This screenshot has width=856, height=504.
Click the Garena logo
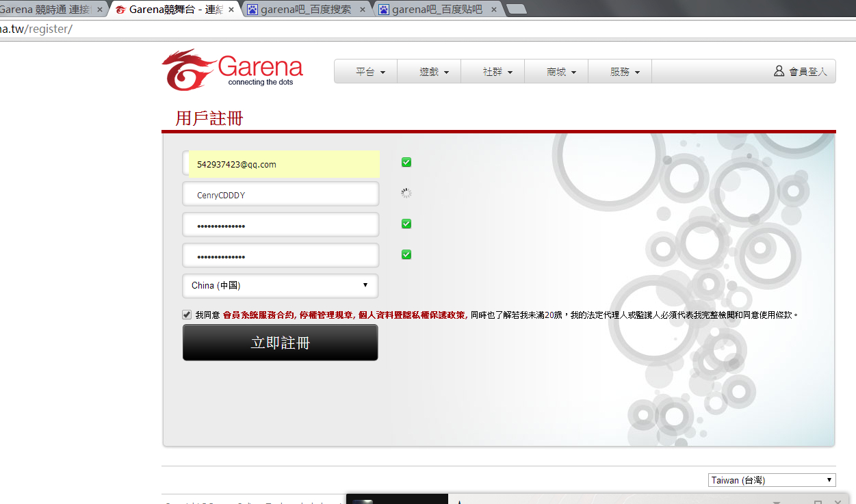233,70
